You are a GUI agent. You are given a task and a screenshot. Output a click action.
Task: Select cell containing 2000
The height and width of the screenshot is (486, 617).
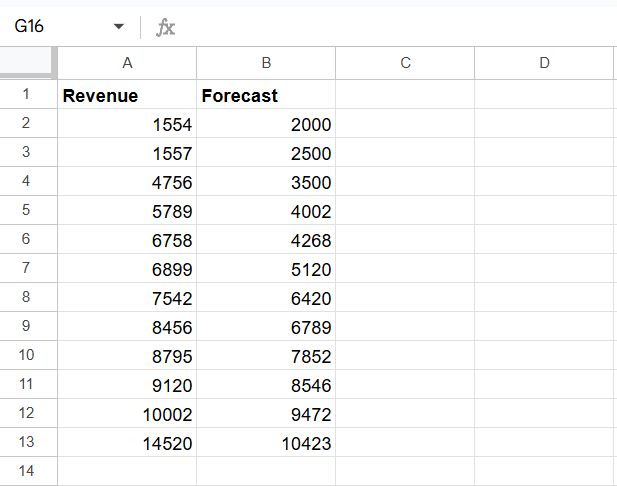tap(266, 123)
